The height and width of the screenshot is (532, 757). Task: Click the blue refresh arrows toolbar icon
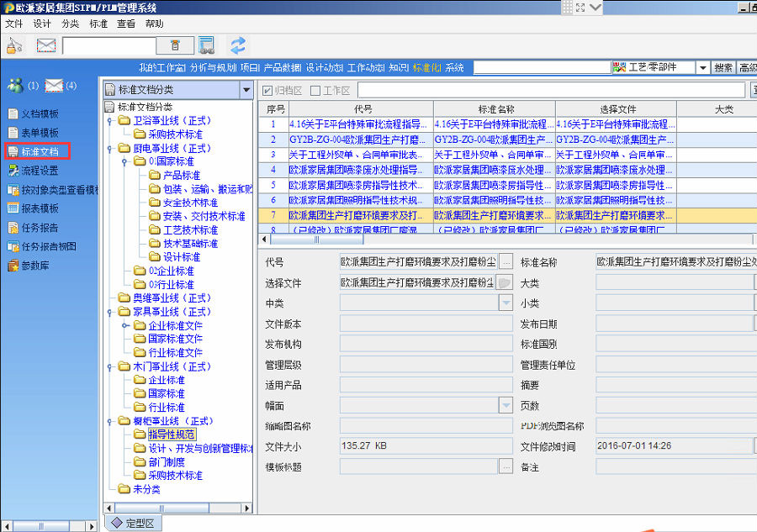click(x=238, y=45)
